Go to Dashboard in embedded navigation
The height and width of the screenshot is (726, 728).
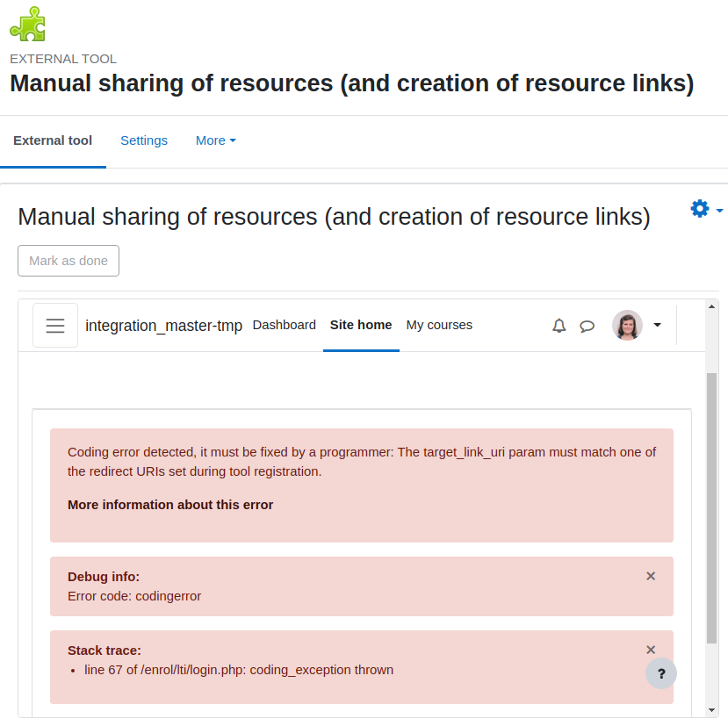(x=285, y=325)
